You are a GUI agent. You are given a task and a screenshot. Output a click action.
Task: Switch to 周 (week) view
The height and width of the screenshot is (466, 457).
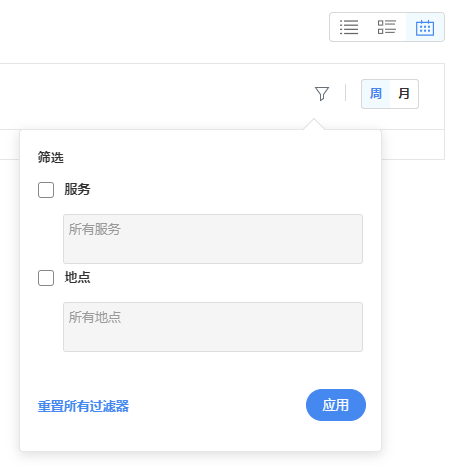coord(376,94)
